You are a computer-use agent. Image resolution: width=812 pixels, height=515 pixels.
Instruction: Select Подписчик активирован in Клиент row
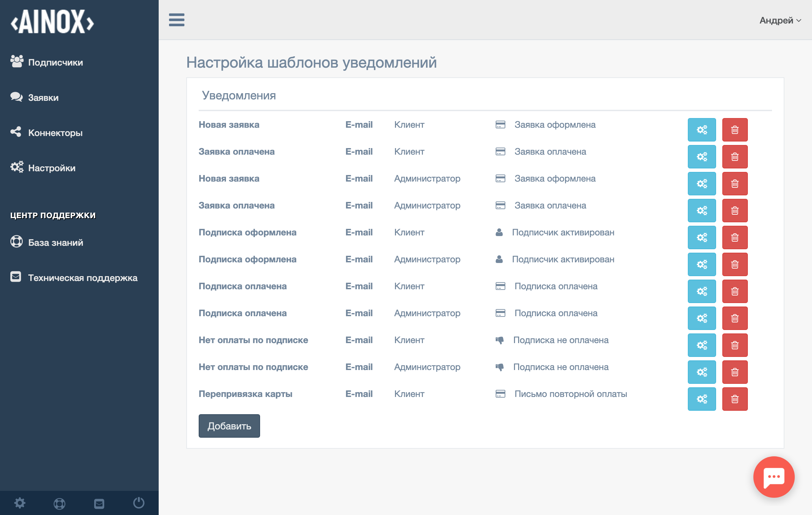click(563, 232)
